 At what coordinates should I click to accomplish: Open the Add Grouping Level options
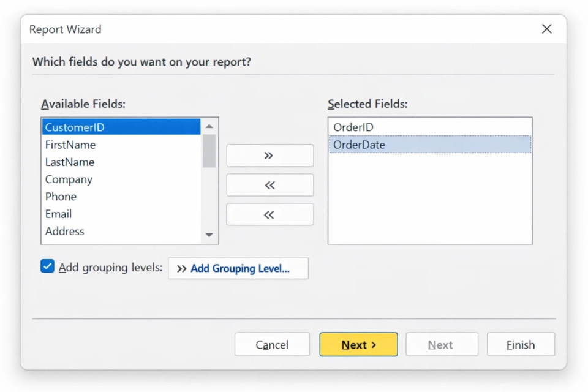click(x=238, y=268)
